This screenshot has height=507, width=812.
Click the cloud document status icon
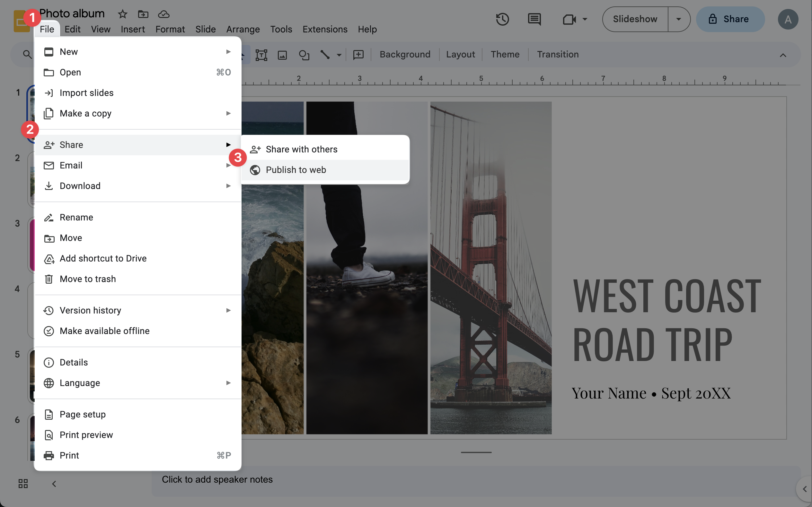click(x=163, y=14)
